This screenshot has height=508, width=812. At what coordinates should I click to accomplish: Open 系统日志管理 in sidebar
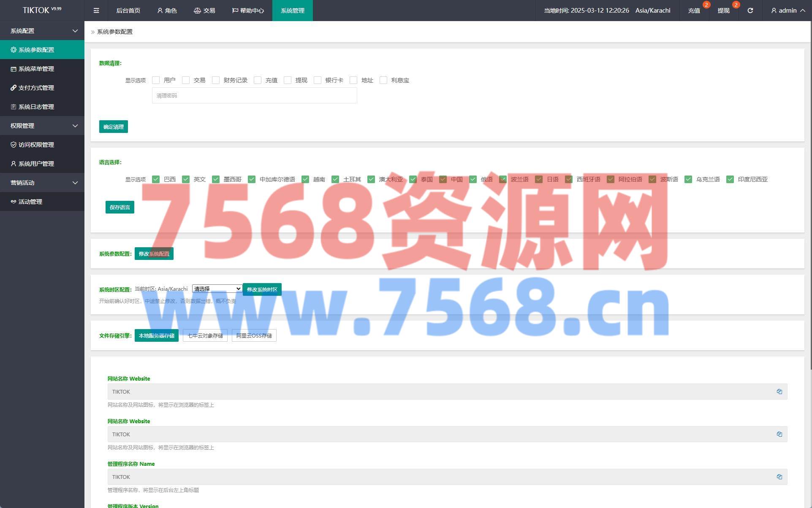(36, 107)
